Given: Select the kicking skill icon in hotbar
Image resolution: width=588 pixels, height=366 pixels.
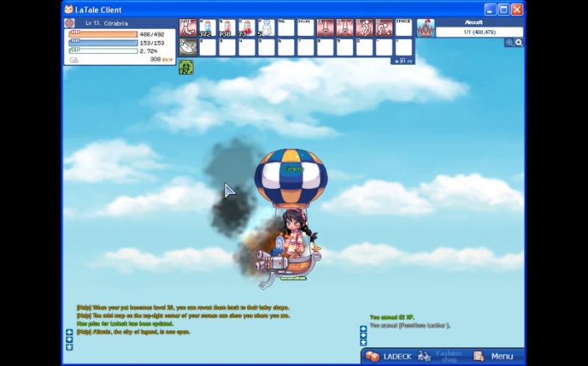Looking at the screenshot, I should click(x=384, y=28).
